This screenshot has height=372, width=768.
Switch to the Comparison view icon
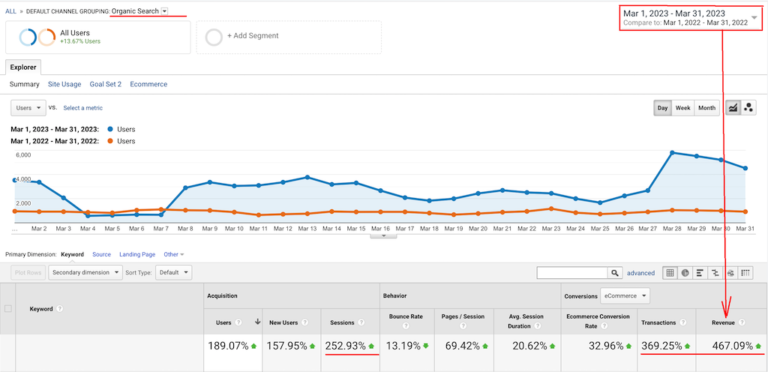pyautogui.click(x=715, y=273)
